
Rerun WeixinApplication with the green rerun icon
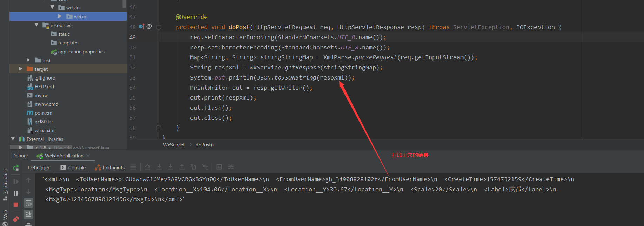tap(16, 168)
